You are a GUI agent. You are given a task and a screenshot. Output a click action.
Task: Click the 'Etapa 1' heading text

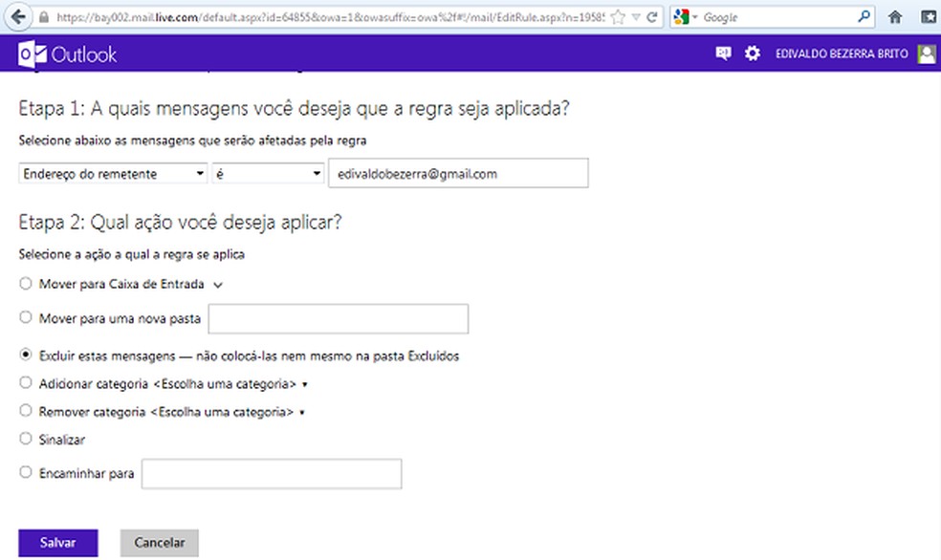(295, 109)
